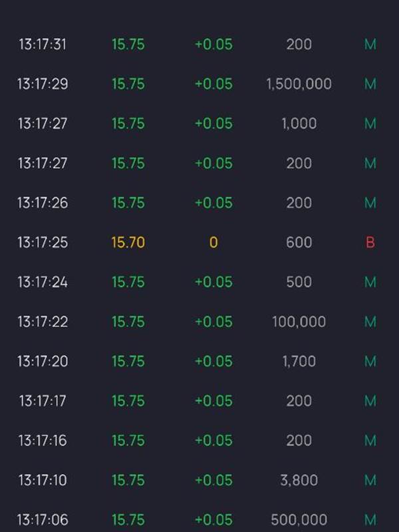Click the red B trade marker
The image size is (399, 532).
(370, 243)
